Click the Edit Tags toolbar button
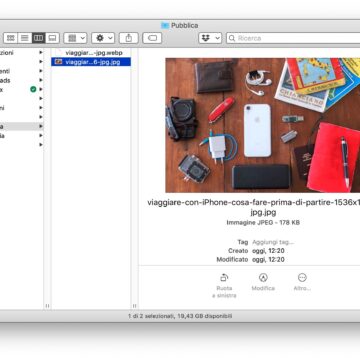 [152, 38]
